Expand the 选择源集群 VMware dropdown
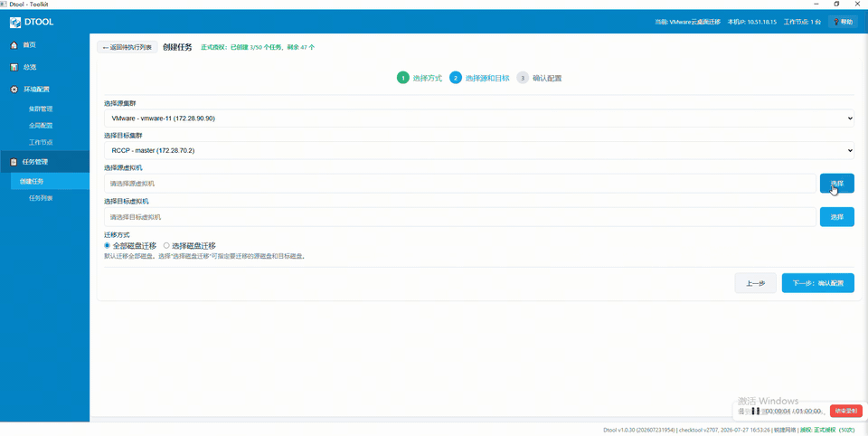The height and width of the screenshot is (436, 868). click(x=479, y=118)
